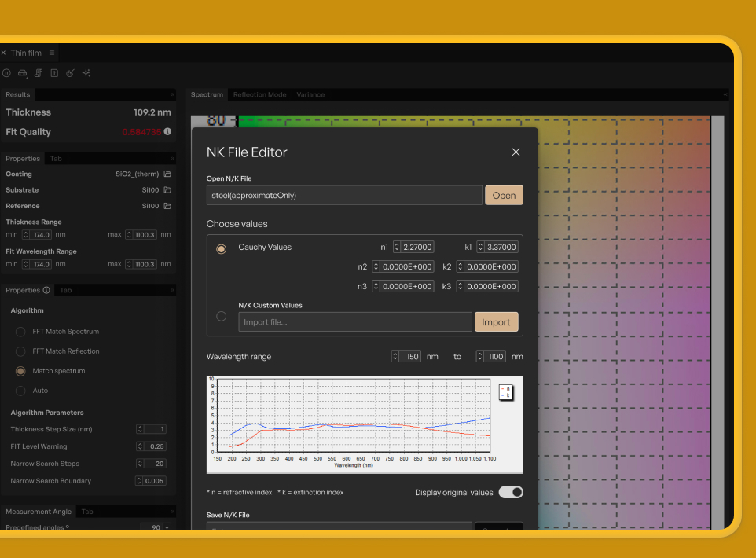
Task: Enable the Display original values toggle
Action: pos(510,491)
